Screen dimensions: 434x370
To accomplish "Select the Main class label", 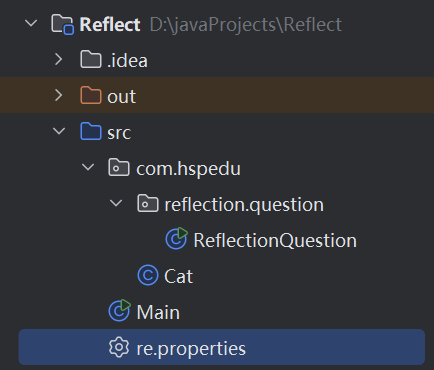I will click(x=158, y=312).
